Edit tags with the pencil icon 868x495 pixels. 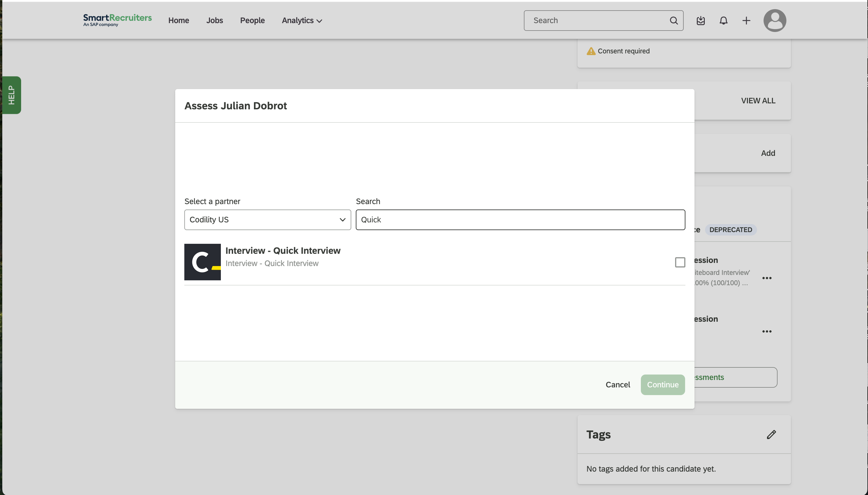771,434
